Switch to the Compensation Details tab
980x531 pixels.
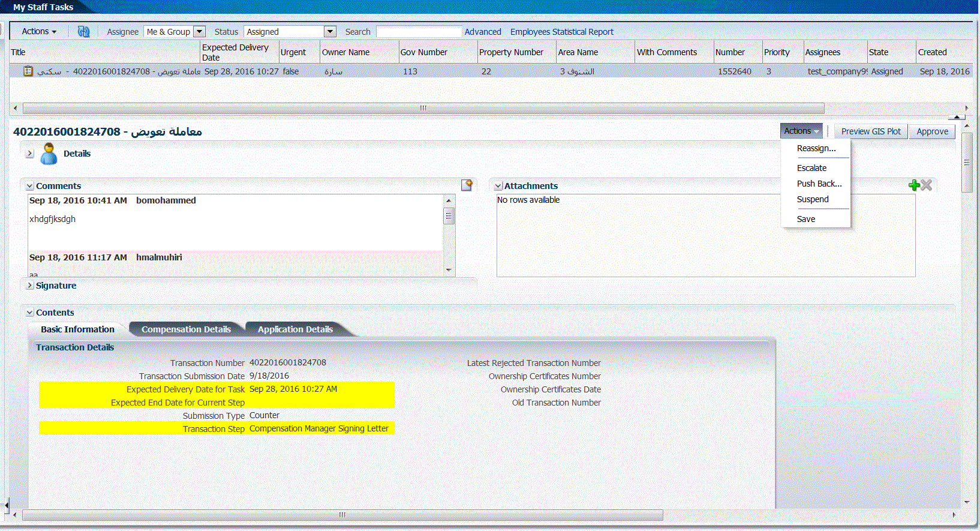[186, 329]
